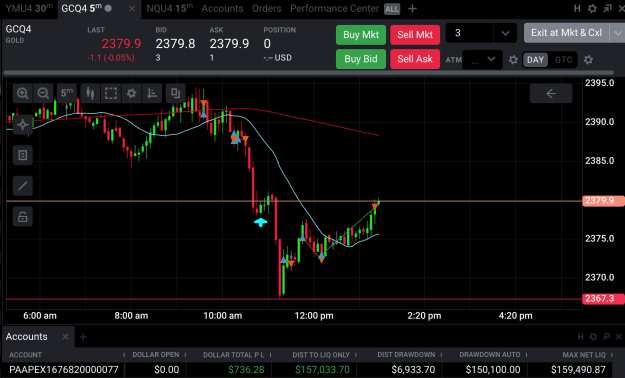625x378 pixels.
Task: Select GTC time-in-force
Action: pos(563,60)
